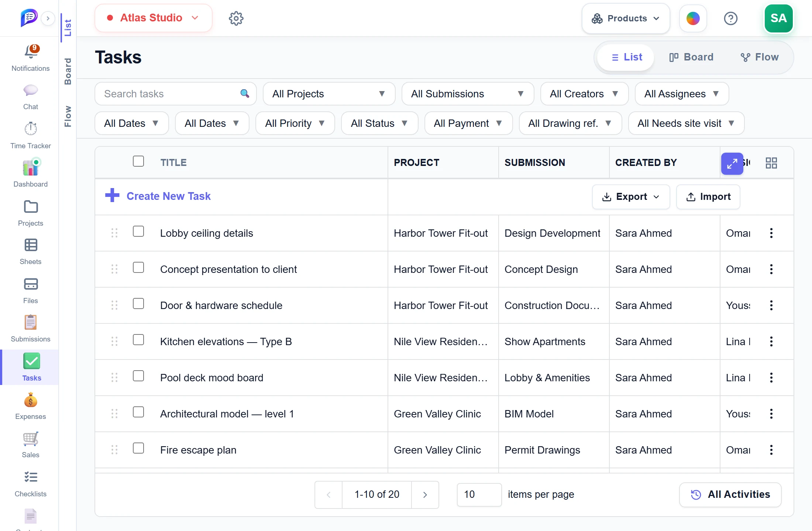Click the settings gear icon

point(236,18)
